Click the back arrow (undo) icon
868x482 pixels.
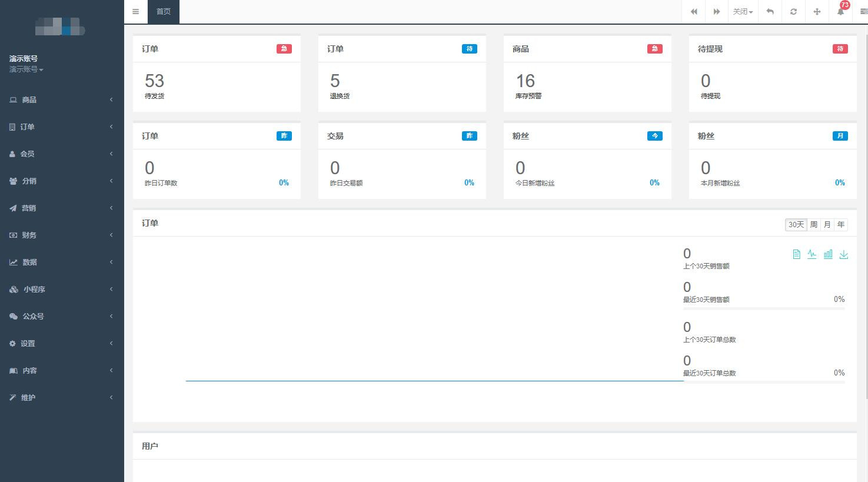tap(770, 12)
